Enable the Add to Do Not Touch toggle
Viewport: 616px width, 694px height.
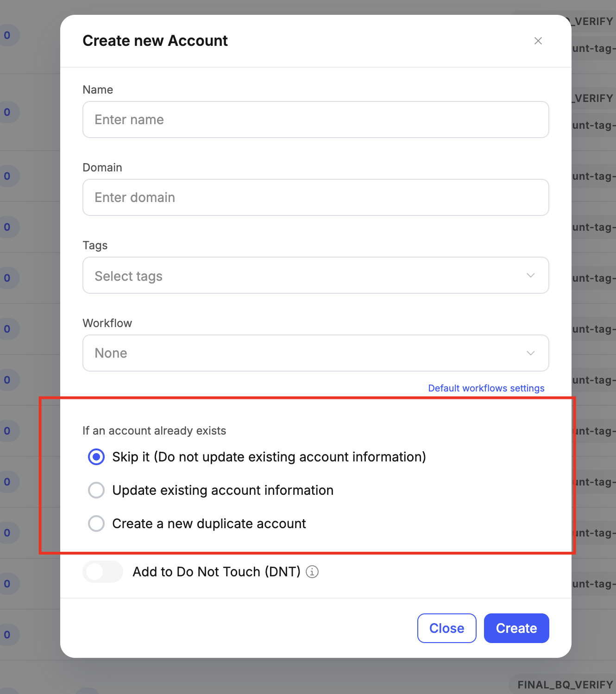tap(103, 572)
